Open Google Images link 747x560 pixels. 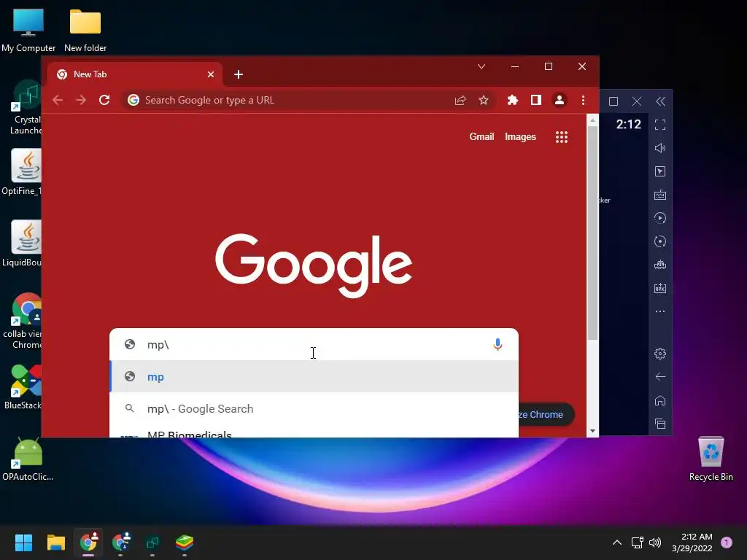point(520,136)
